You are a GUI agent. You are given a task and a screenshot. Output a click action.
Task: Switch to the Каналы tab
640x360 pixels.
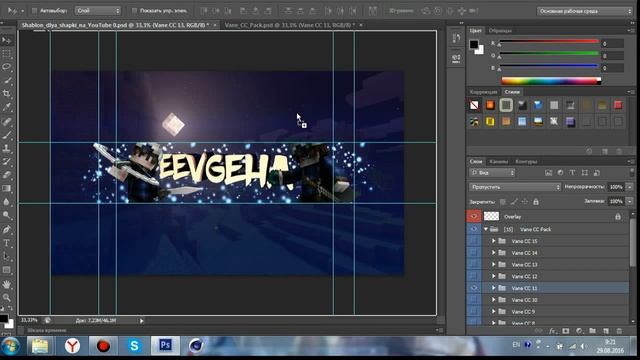coord(498,162)
